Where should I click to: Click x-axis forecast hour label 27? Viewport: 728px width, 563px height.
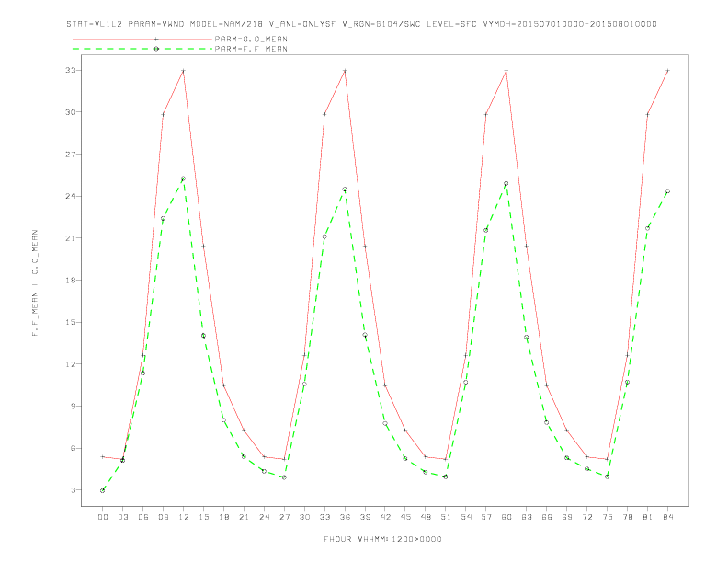(x=284, y=517)
